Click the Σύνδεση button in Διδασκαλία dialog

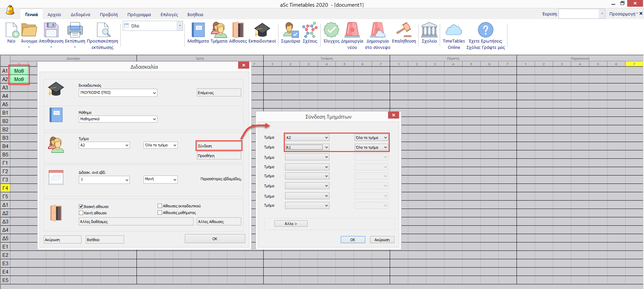[219, 146]
